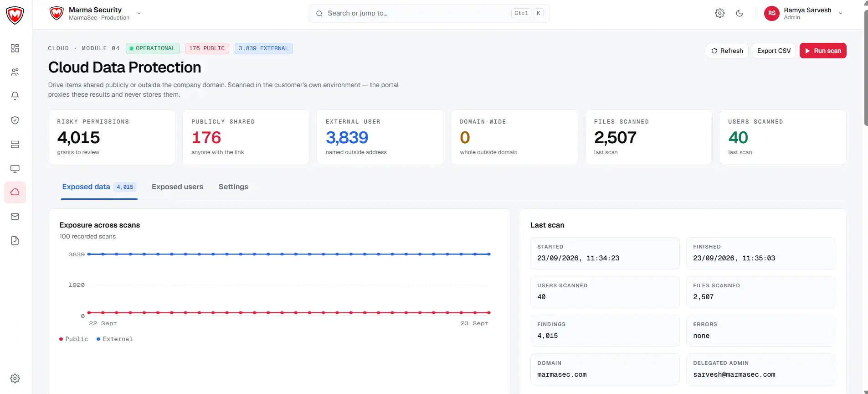This screenshot has width=868, height=394.
Task: Start a scan with Run scan
Action: click(x=823, y=51)
